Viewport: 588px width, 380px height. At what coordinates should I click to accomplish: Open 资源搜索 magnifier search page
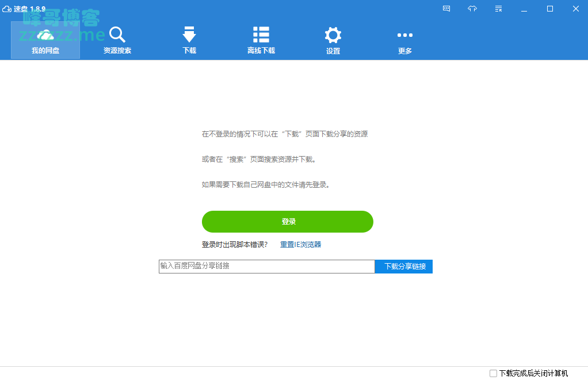click(x=117, y=40)
